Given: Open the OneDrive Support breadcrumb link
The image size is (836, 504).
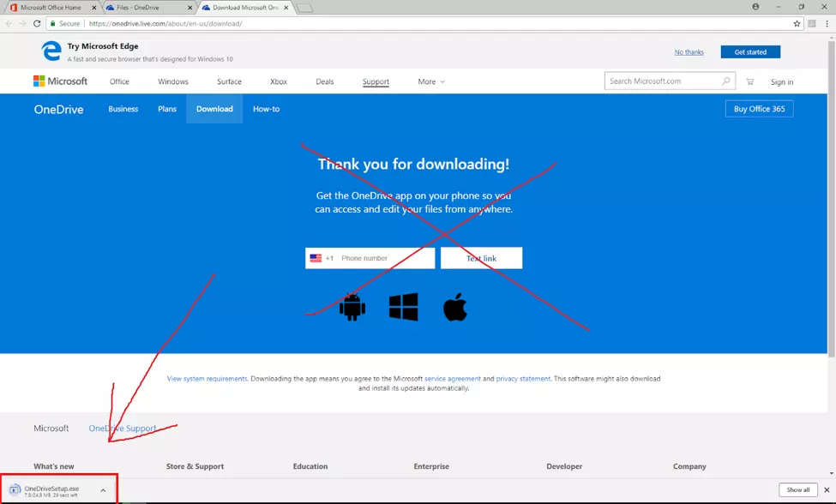Looking at the screenshot, I should pyautogui.click(x=123, y=429).
